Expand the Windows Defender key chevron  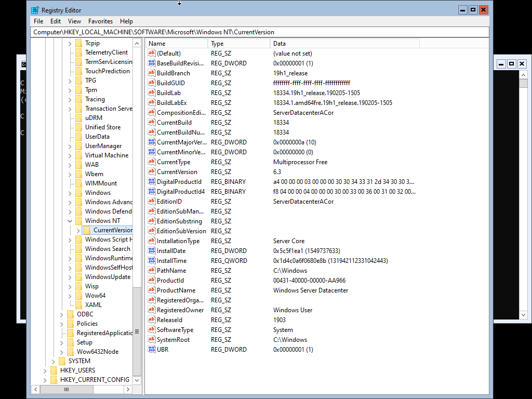[x=70, y=212]
